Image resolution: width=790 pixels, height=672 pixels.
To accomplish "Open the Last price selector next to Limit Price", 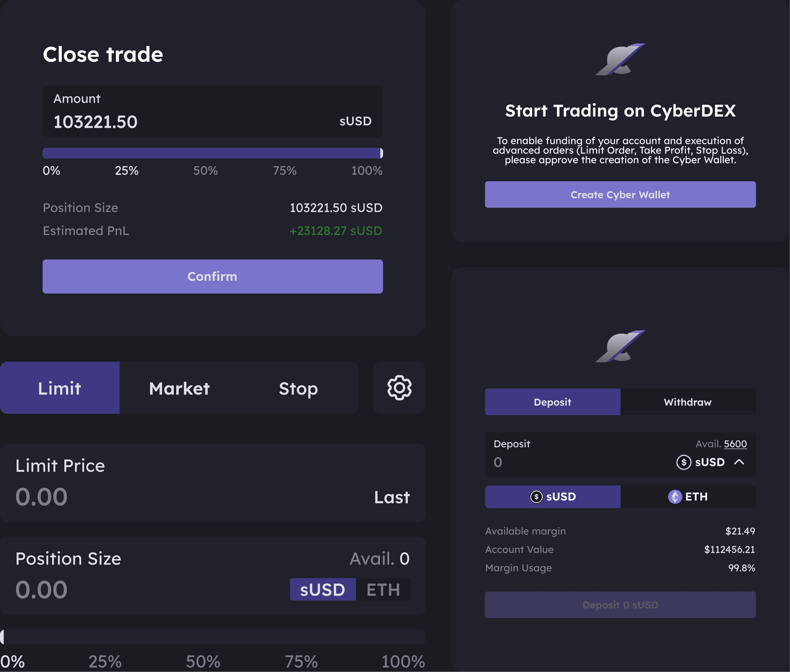I will 391,497.
